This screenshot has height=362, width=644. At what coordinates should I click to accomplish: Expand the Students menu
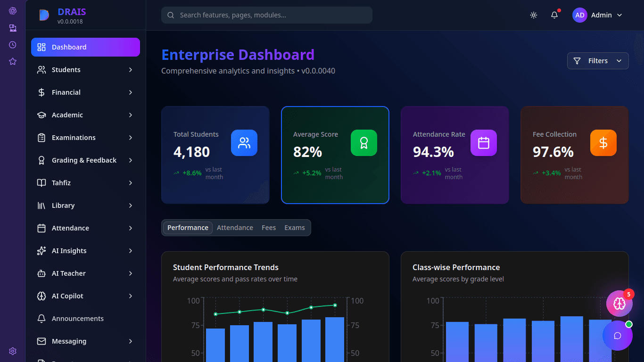(x=66, y=69)
